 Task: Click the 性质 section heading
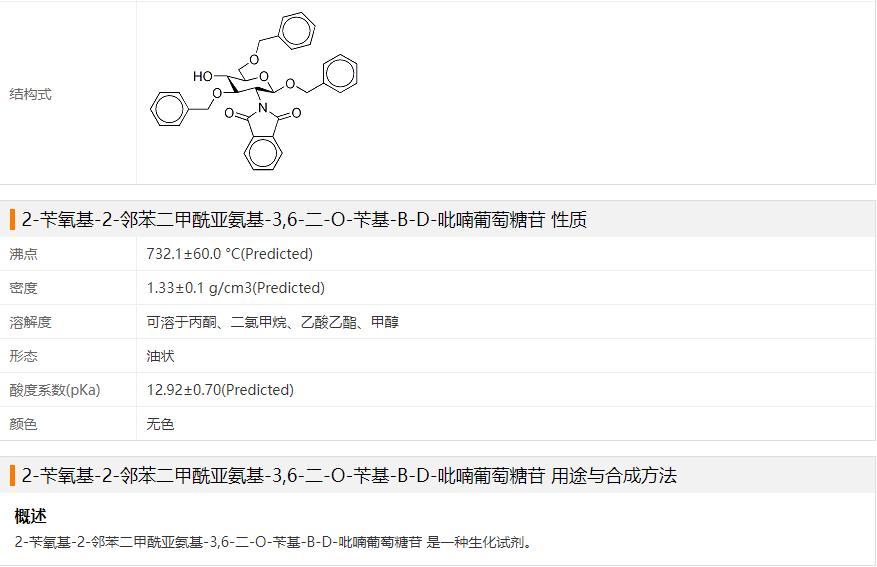(304, 220)
